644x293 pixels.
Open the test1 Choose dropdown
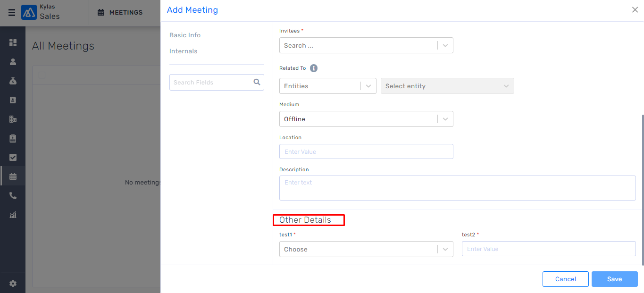pos(366,249)
